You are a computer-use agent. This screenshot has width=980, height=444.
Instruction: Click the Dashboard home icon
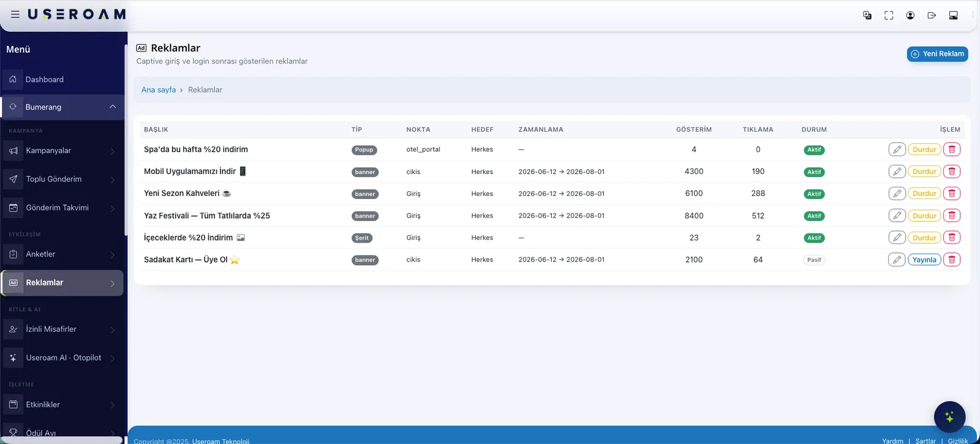point(13,80)
